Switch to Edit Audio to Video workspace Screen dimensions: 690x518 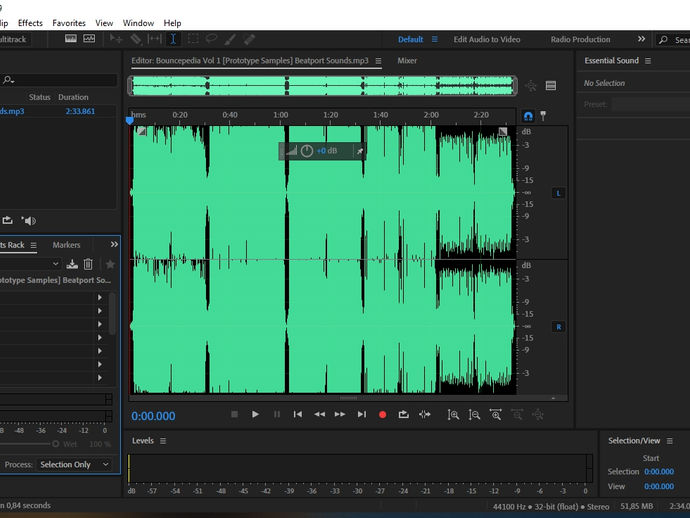pyautogui.click(x=487, y=40)
